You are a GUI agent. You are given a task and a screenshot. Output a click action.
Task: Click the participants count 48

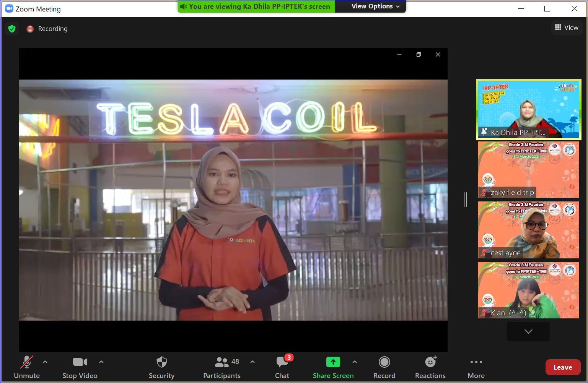pos(235,362)
